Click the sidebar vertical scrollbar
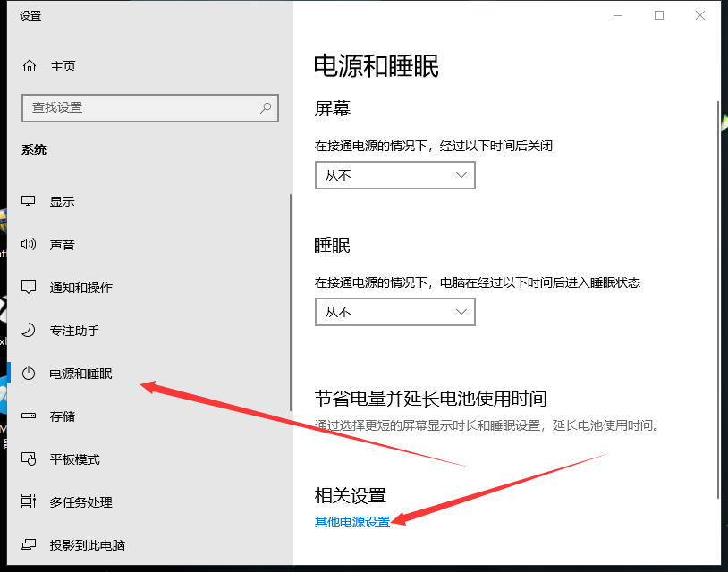Screen dimensions: 728x572 tap(291, 302)
